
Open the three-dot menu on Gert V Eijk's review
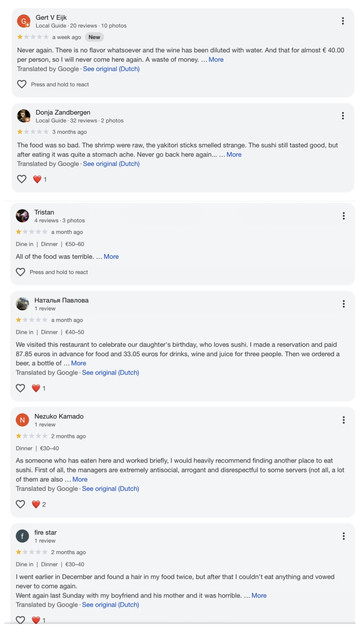point(342,21)
